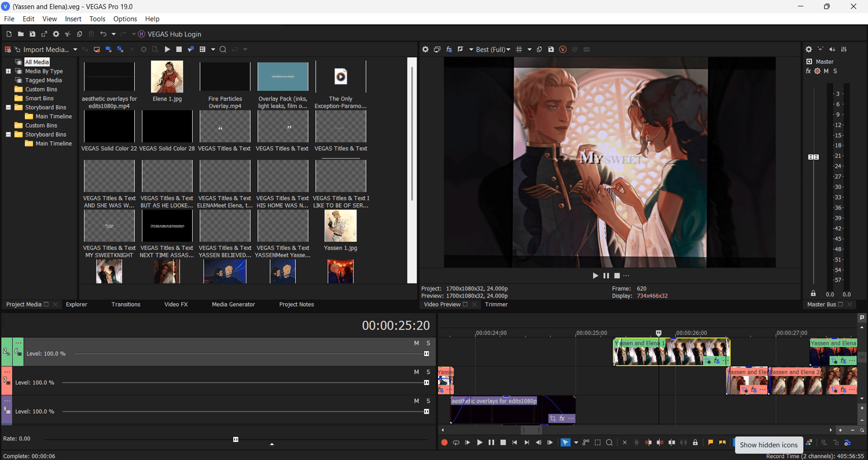Click Pause under the video preview
The width and height of the screenshot is (868, 460).
click(606, 275)
